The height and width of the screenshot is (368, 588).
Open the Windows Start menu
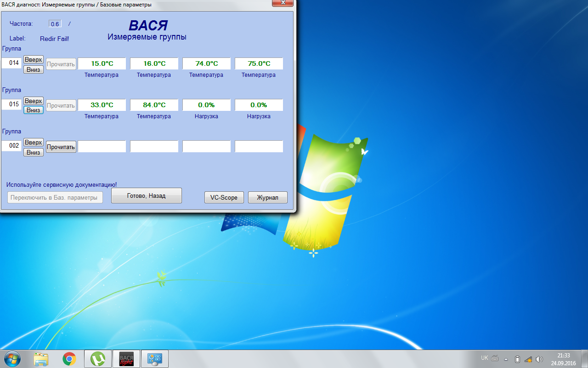coord(12,359)
